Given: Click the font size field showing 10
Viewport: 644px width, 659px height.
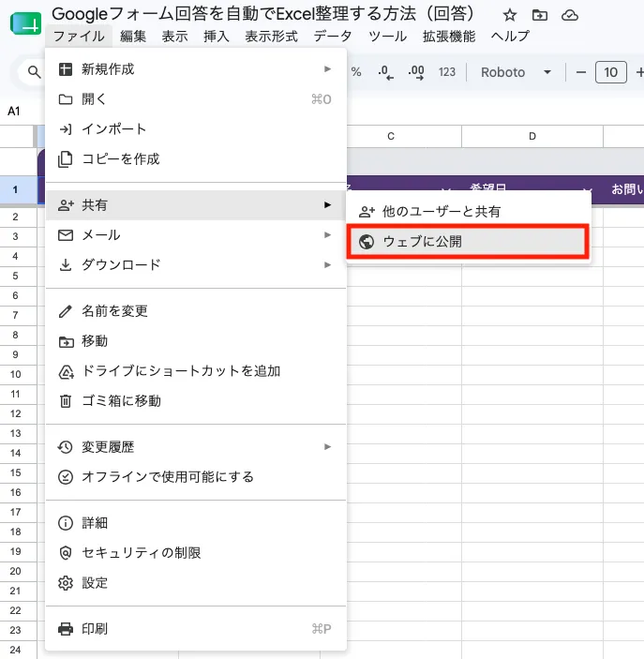Looking at the screenshot, I should tap(611, 72).
